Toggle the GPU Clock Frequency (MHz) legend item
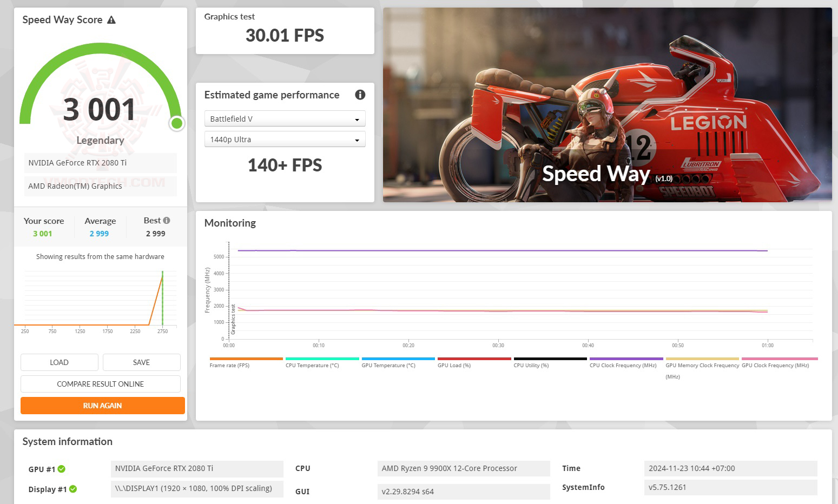The image size is (838, 504). click(780, 363)
